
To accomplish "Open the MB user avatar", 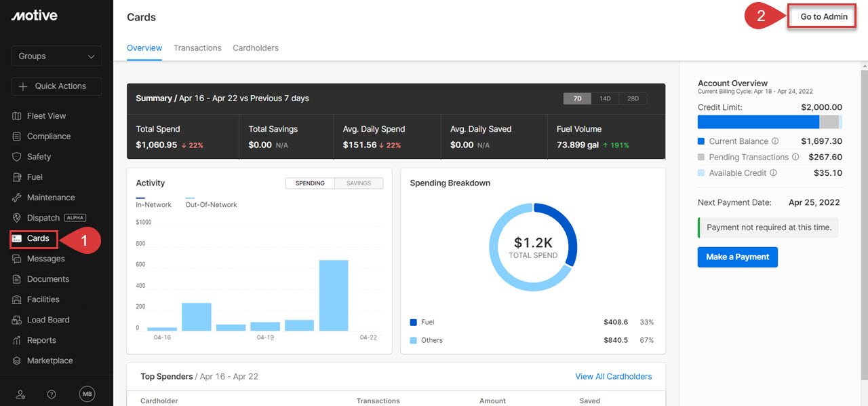I will tap(87, 394).
